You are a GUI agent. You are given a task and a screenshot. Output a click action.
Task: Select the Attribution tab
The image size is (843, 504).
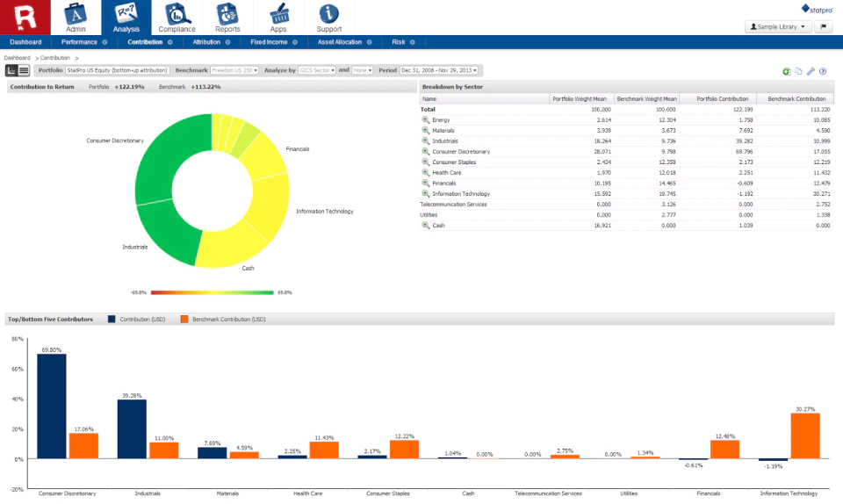coord(206,42)
